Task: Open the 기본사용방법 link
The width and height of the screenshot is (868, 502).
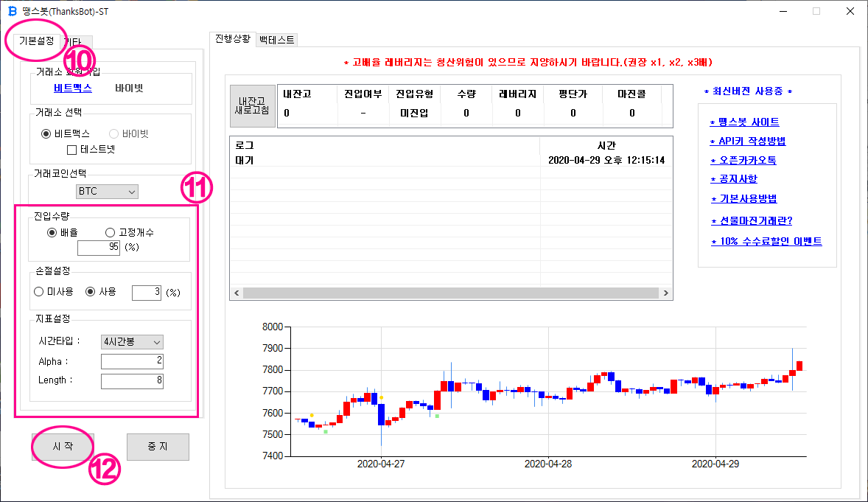Action: [x=744, y=199]
